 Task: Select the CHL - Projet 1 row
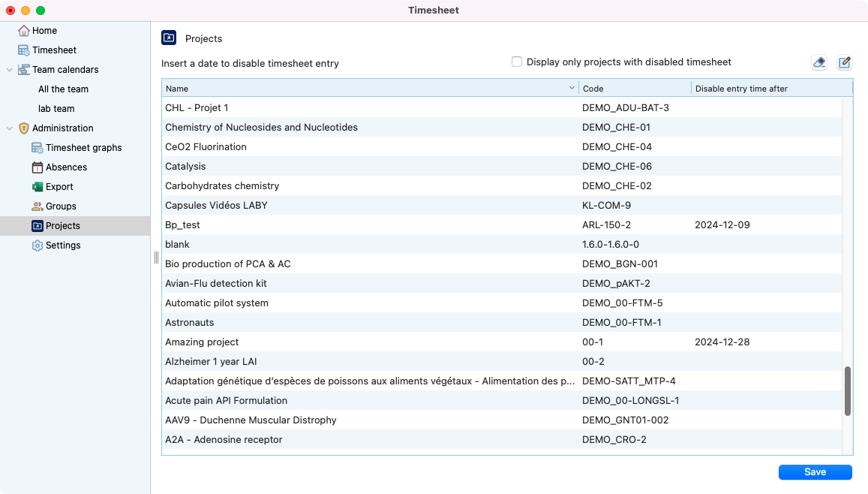tap(502, 108)
